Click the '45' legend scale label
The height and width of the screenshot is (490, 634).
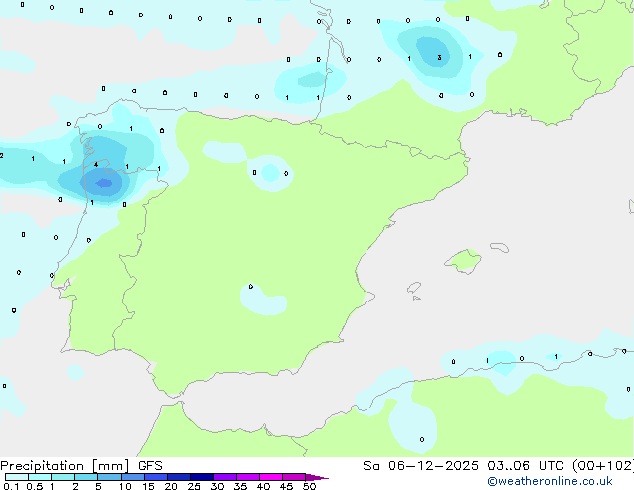[x=286, y=486]
